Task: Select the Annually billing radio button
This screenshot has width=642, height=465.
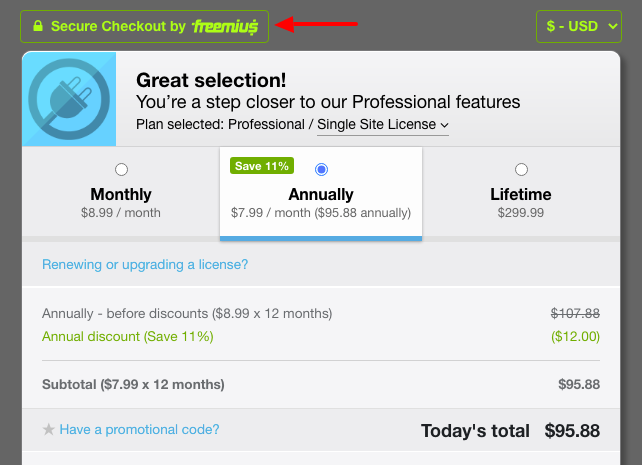Action: (321, 170)
